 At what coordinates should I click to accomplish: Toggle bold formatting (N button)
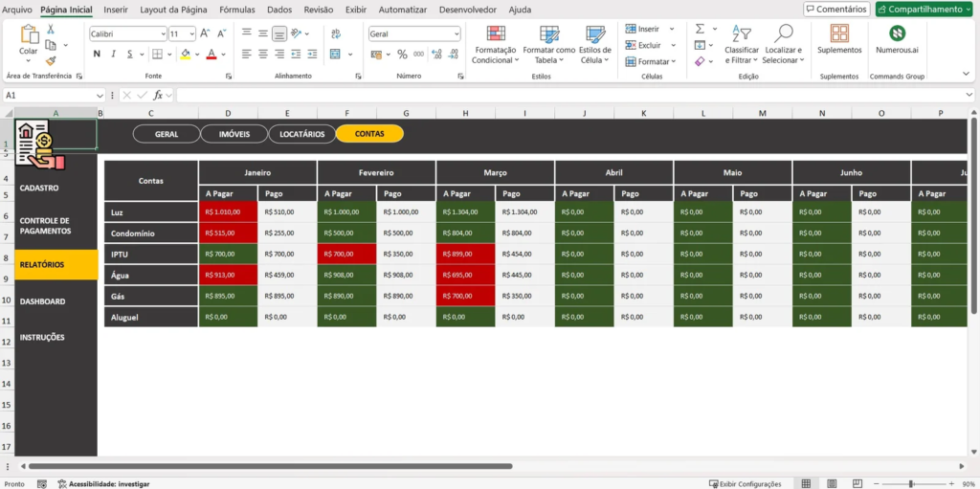[x=97, y=55]
